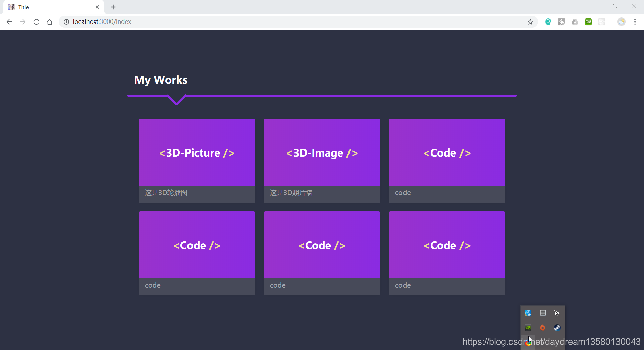Reload the localhost page
Screen dimensions: 644x350
[x=36, y=22]
